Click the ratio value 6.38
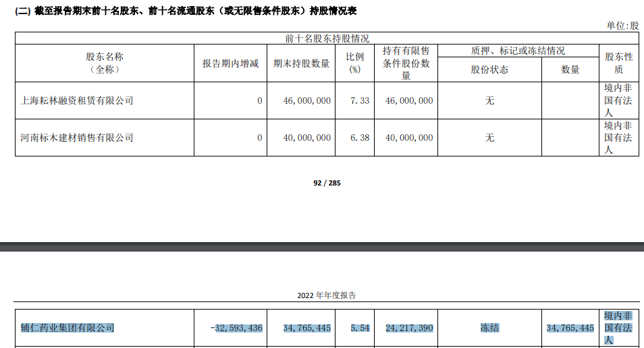Image resolution: width=644 pixels, height=348 pixels. click(360, 138)
